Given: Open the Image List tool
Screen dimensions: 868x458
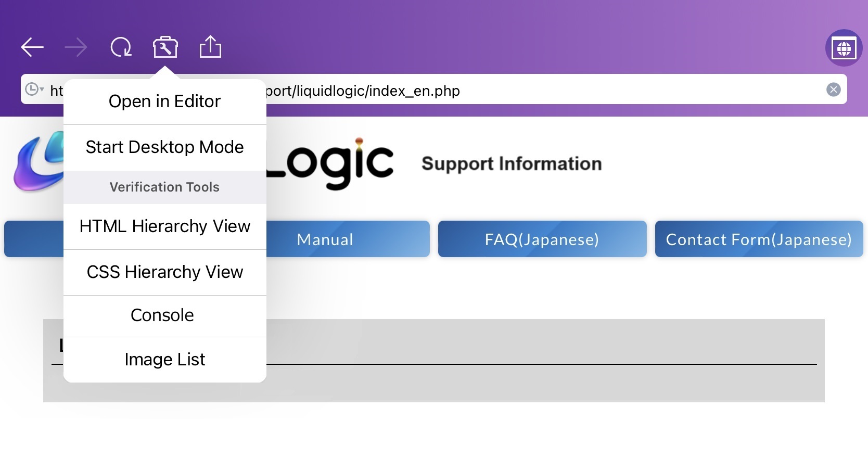Looking at the screenshot, I should (165, 360).
